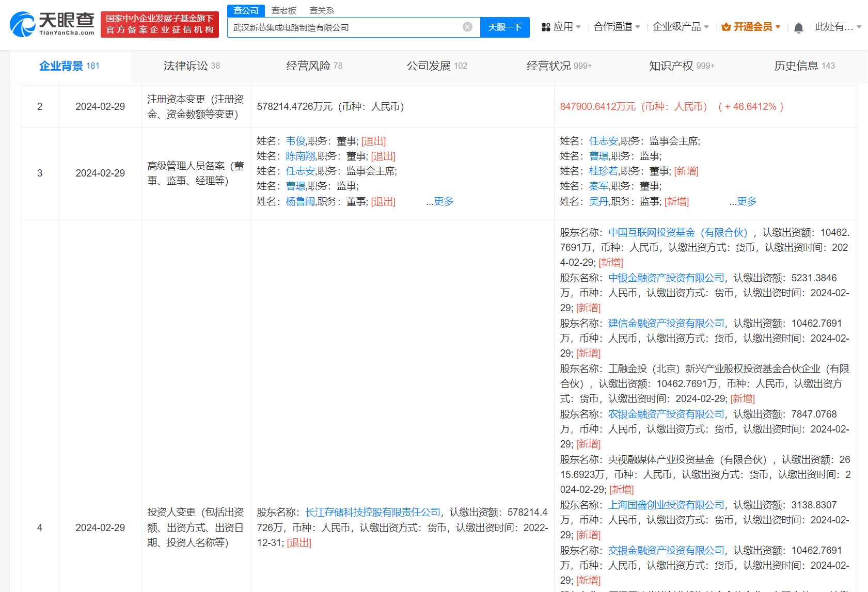Expand the 应用 dropdown menu
The width and height of the screenshot is (868, 592).
[x=566, y=27]
